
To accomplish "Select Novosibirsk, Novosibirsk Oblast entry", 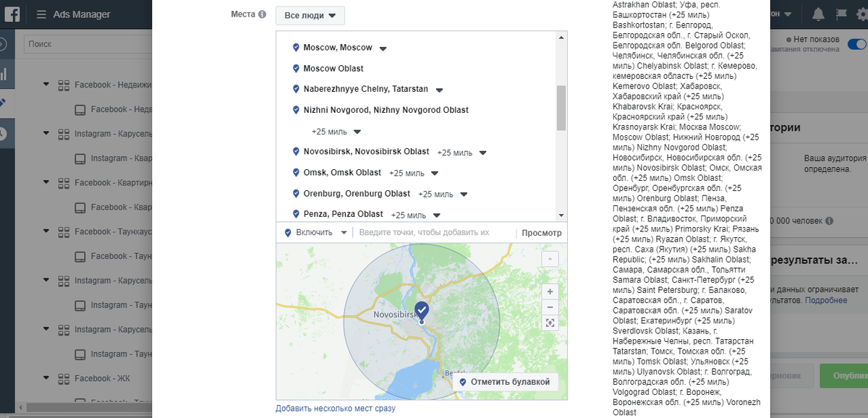I will coord(366,152).
